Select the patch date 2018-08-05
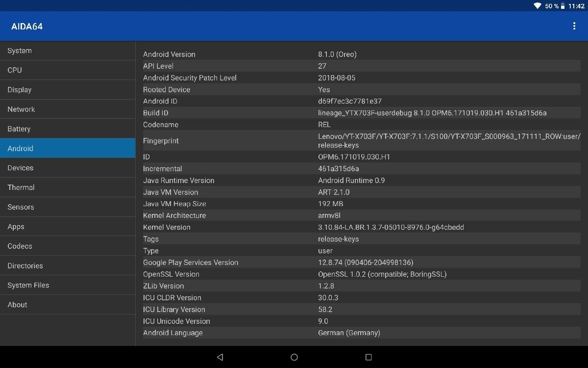588x368 pixels. click(337, 78)
